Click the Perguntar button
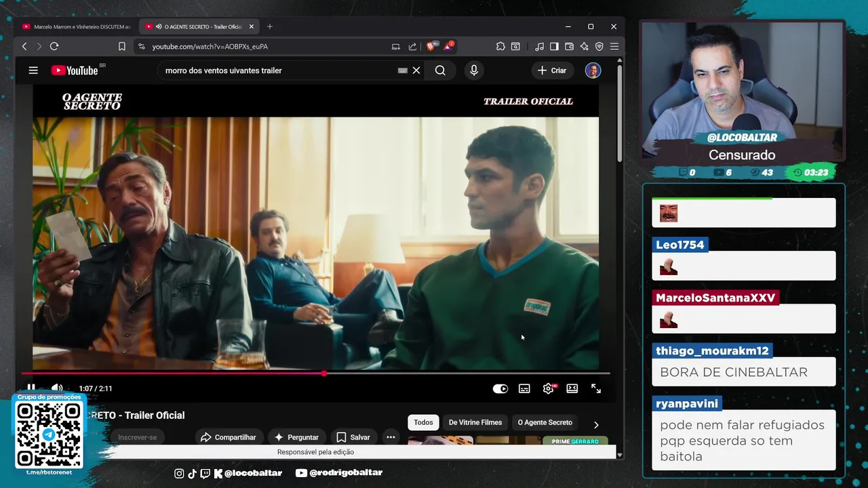Viewport: 868px width, 488px height. click(296, 437)
